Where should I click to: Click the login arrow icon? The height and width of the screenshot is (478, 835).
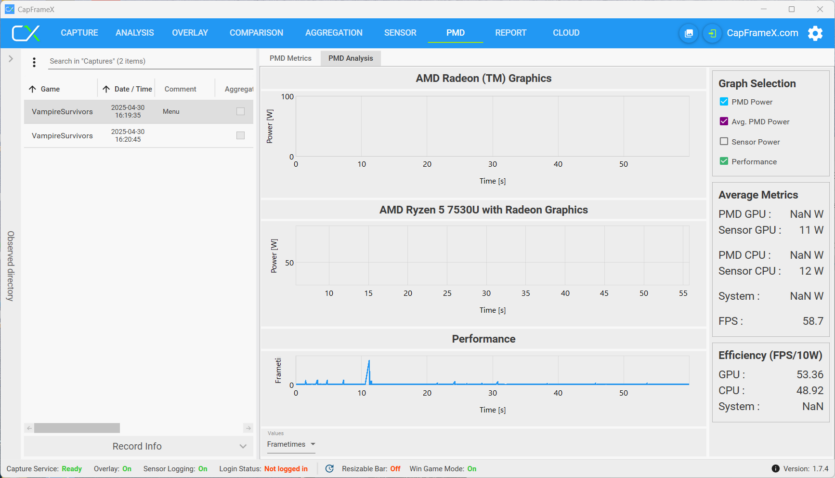coord(712,33)
